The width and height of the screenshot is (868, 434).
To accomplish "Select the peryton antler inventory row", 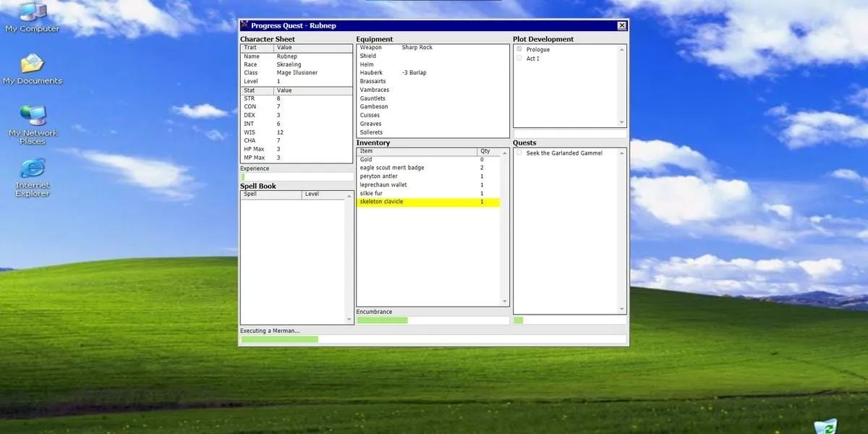I will click(428, 176).
